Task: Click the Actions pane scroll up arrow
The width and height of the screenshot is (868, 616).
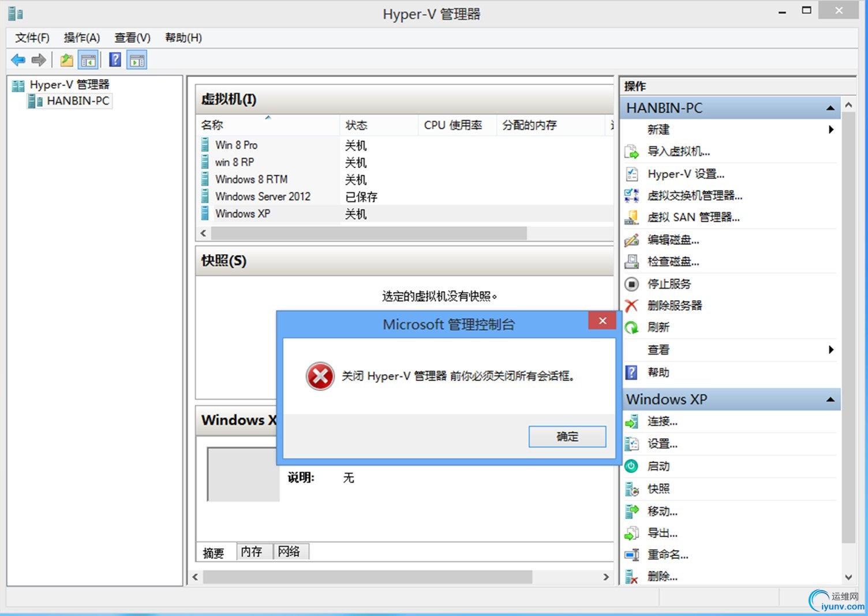Action: click(848, 105)
